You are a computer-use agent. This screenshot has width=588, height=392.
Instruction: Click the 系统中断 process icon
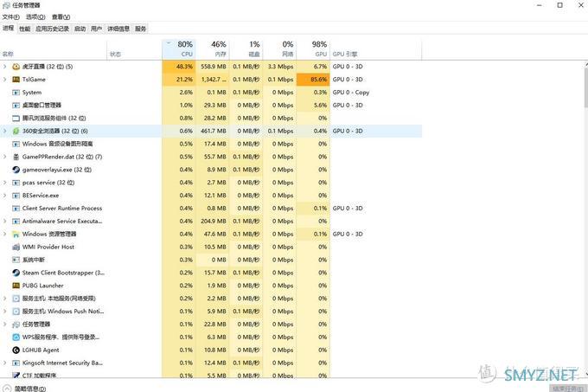[16, 260]
